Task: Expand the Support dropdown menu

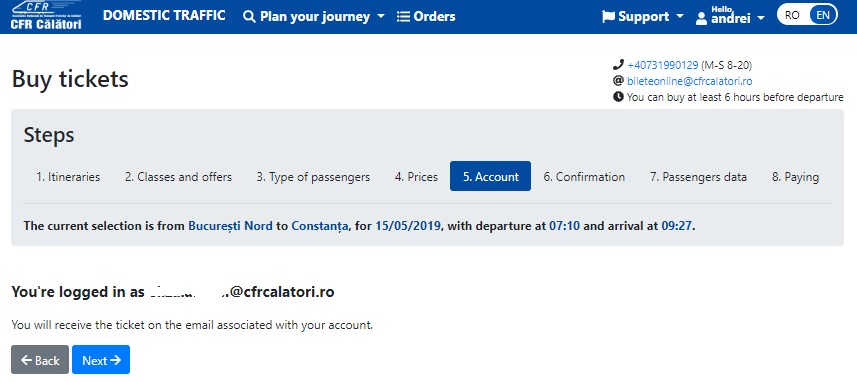Action: click(680, 17)
